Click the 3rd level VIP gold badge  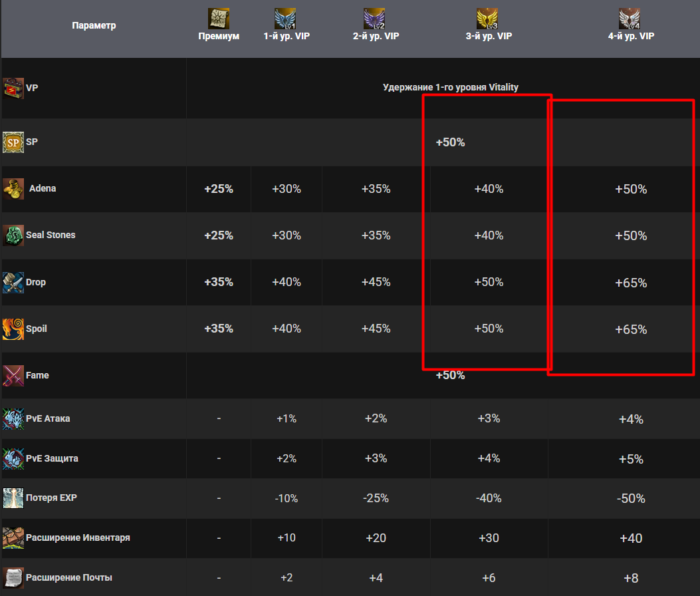coord(488,18)
